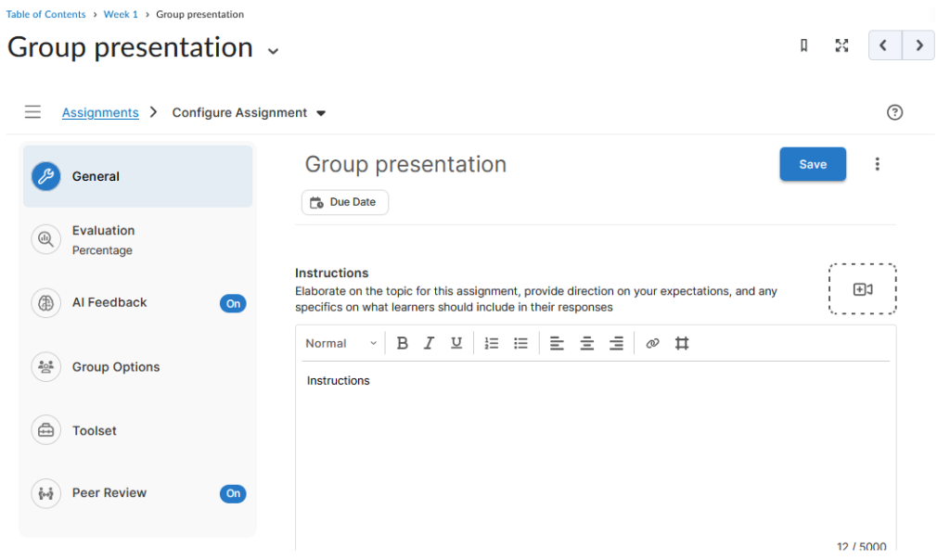Viewport: 950px width, 560px height.
Task: Insert a numbered list
Action: click(x=492, y=343)
